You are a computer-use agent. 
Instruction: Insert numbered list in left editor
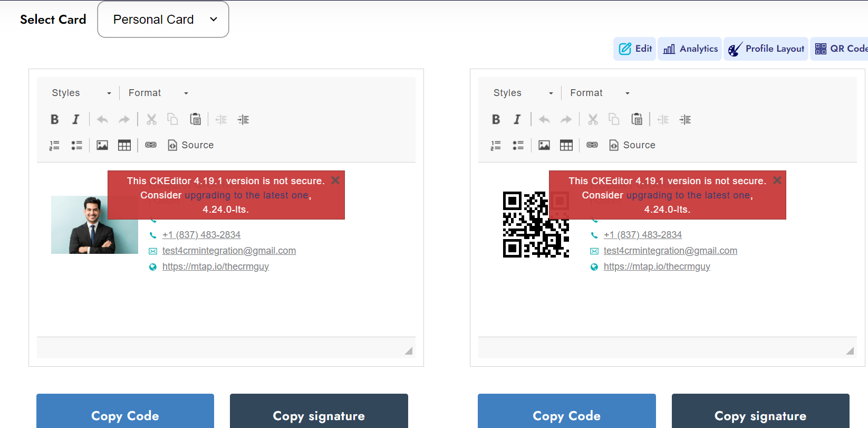tap(54, 145)
